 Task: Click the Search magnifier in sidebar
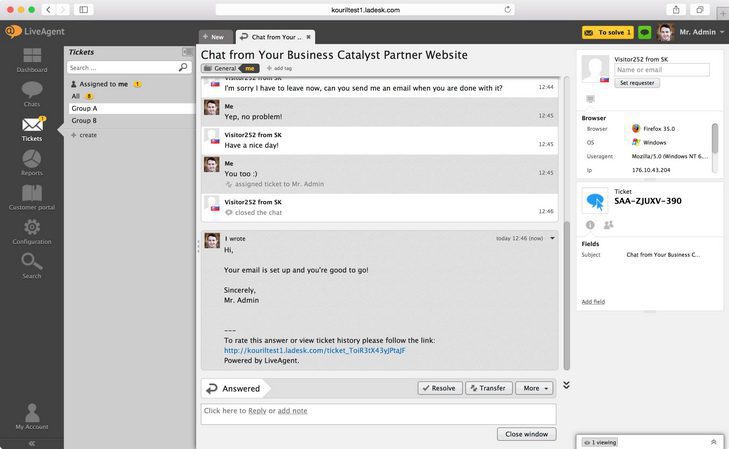click(32, 265)
